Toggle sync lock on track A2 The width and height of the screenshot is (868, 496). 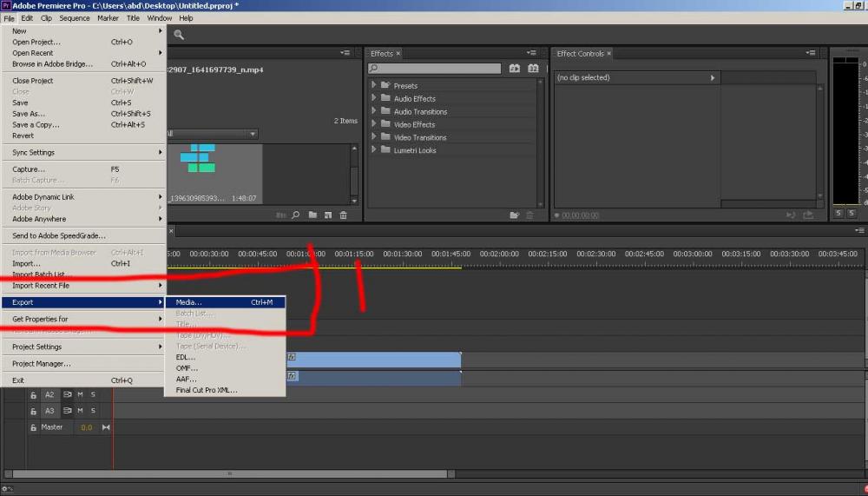click(x=67, y=394)
